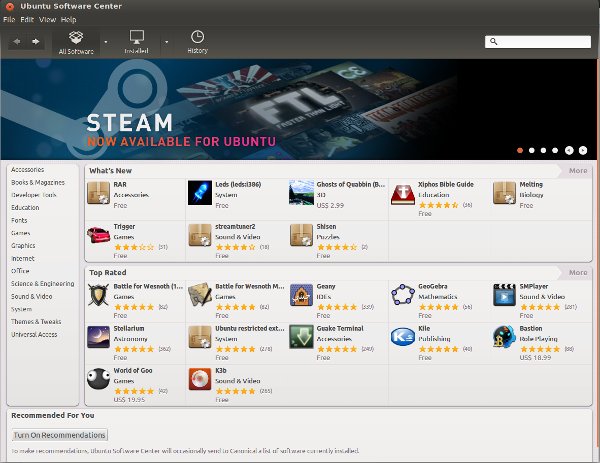Click the Battle for Wesnoth Map Editor icon
600x463 pixels.
pos(200,295)
